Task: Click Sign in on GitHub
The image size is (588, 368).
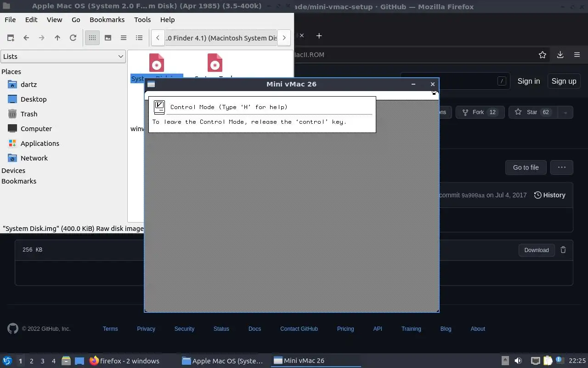Action: (529, 81)
